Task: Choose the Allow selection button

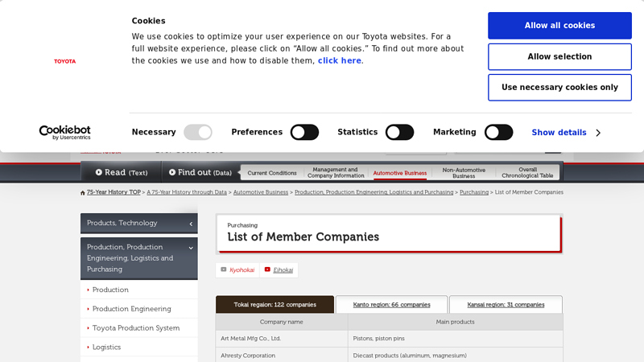Action: click(559, 57)
